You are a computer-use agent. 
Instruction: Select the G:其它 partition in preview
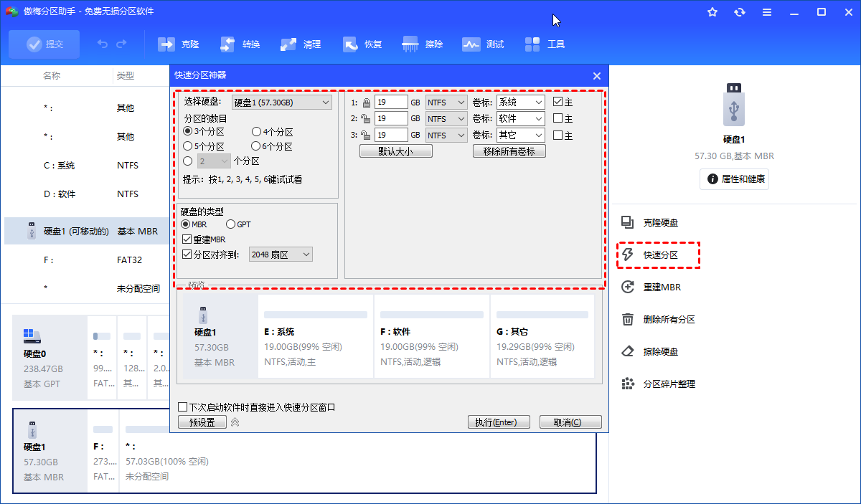pos(543,336)
